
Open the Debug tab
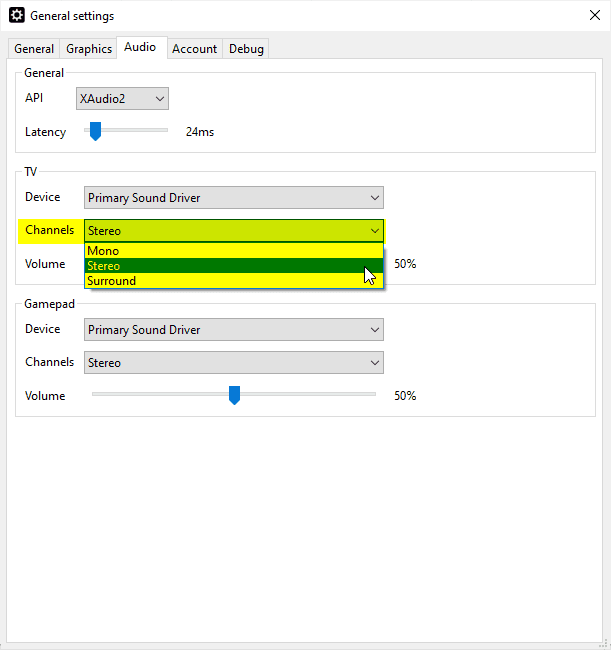[x=246, y=49]
